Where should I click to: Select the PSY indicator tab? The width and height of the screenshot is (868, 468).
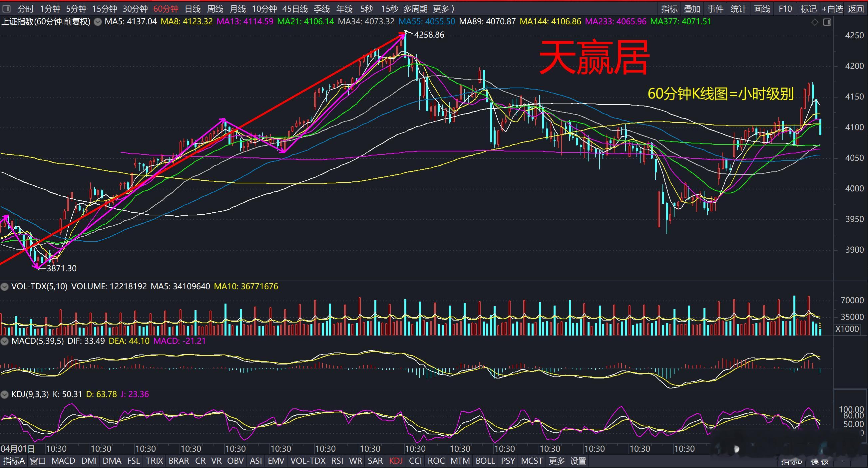[508, 461]
